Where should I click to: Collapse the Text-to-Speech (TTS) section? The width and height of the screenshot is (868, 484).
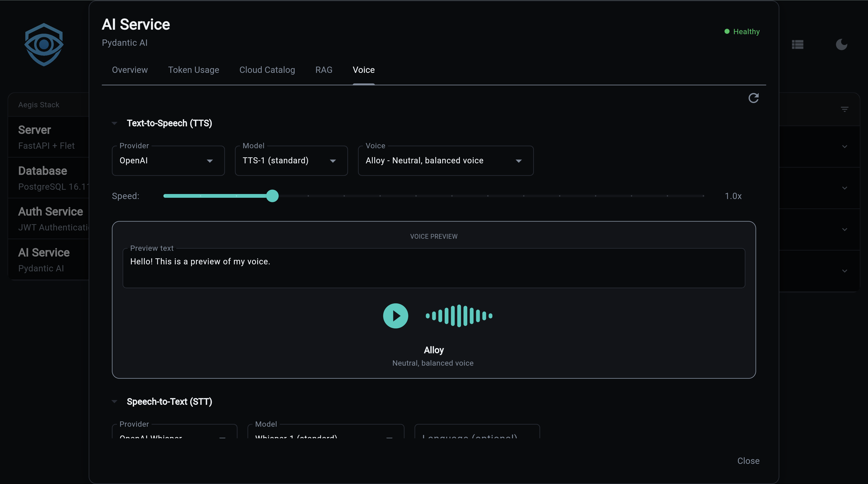pos(115,123)
